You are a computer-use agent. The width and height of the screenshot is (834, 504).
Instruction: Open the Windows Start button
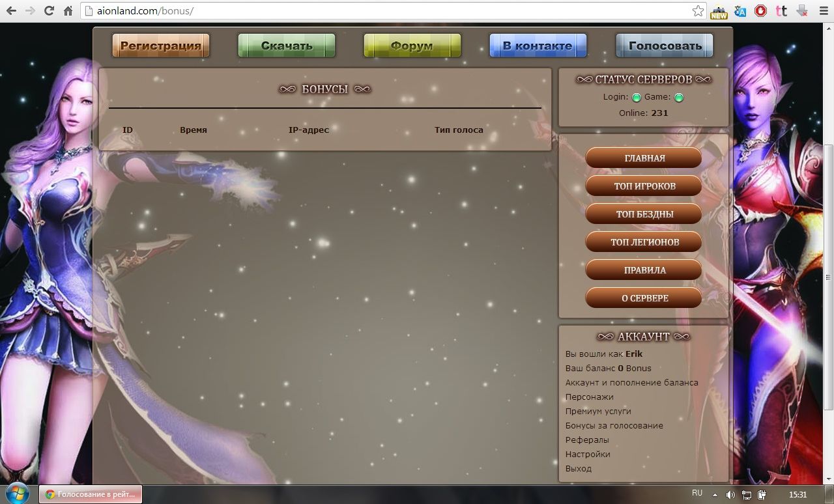[18, 494]
